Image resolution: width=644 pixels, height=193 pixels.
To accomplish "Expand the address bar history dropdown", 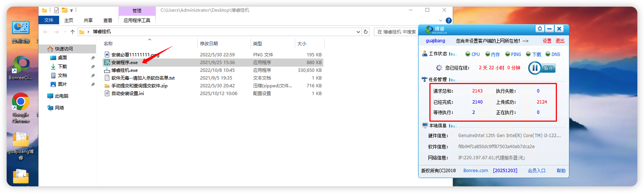I will (358, 32).
